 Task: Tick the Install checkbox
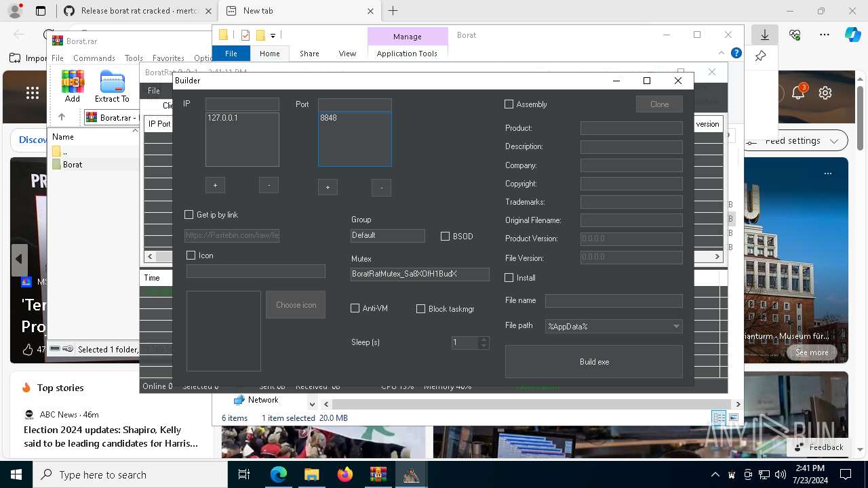(509, 278)
